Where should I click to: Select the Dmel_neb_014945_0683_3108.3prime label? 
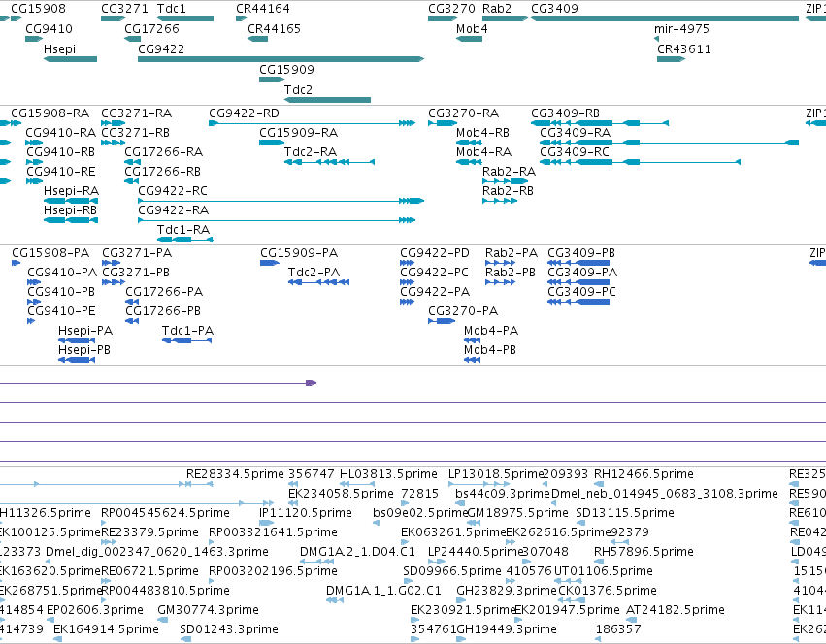point(665,494)
